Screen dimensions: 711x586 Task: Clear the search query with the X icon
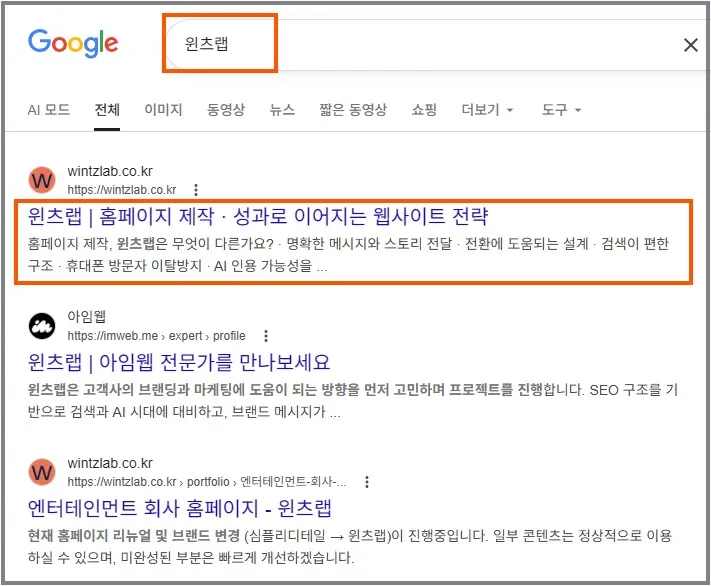[x=690, y=45]
